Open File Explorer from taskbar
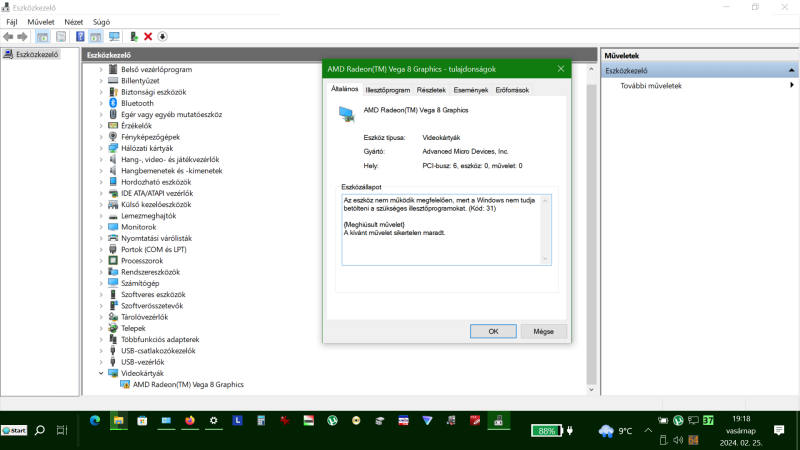Viewport: 800px width, 450px height. click(118, 421)
